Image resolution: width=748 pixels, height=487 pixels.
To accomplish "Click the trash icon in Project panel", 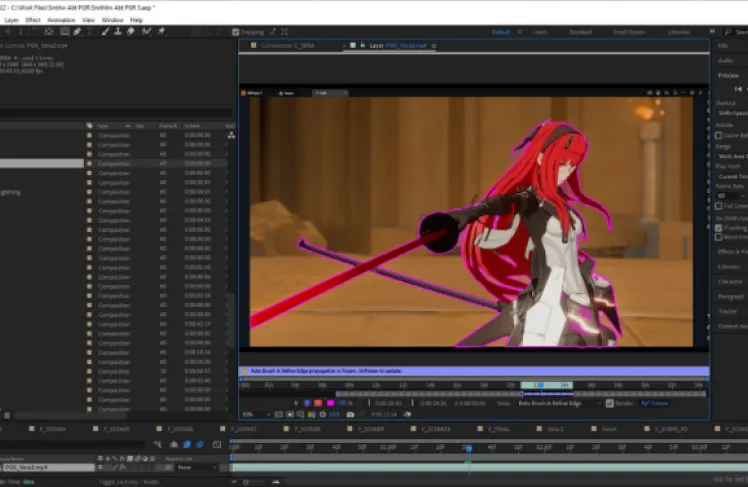I will click(x=7, y=415).
